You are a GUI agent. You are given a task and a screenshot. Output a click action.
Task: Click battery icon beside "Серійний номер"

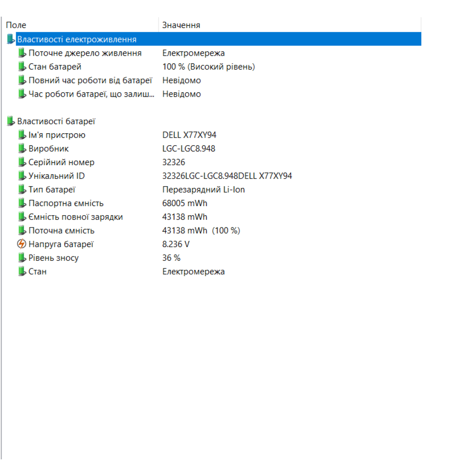(21, 162)
